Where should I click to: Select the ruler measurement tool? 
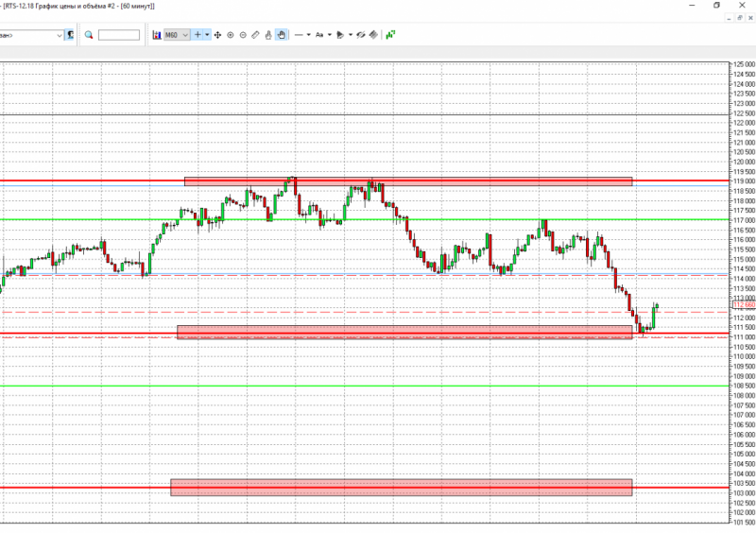[x=255, y=35]
